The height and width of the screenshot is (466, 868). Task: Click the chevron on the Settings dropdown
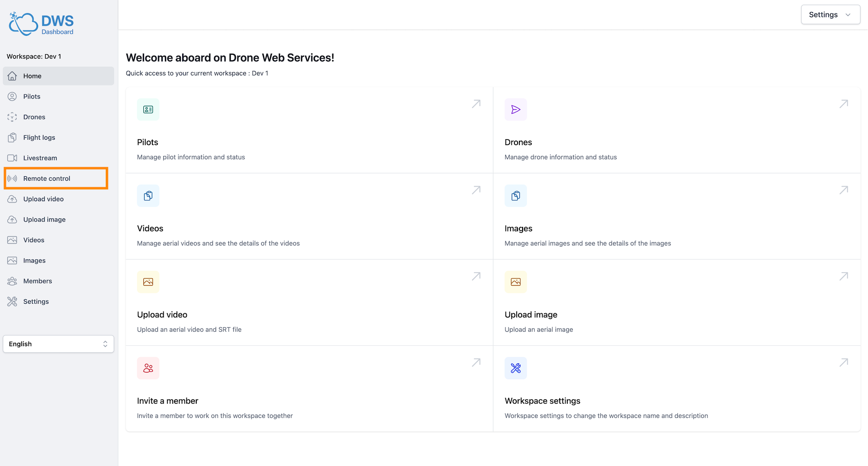848,15
